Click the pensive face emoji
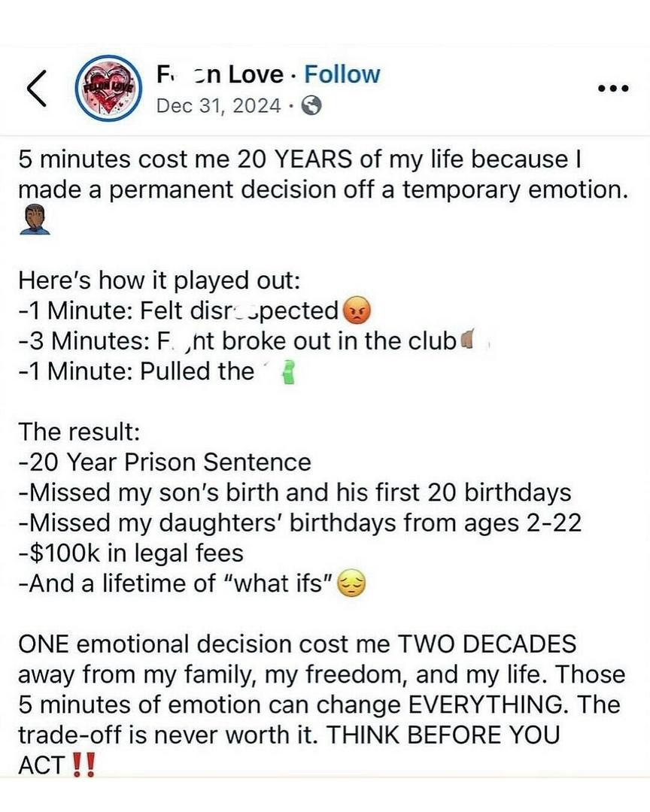The image size is (650, 812). point(351,584)
